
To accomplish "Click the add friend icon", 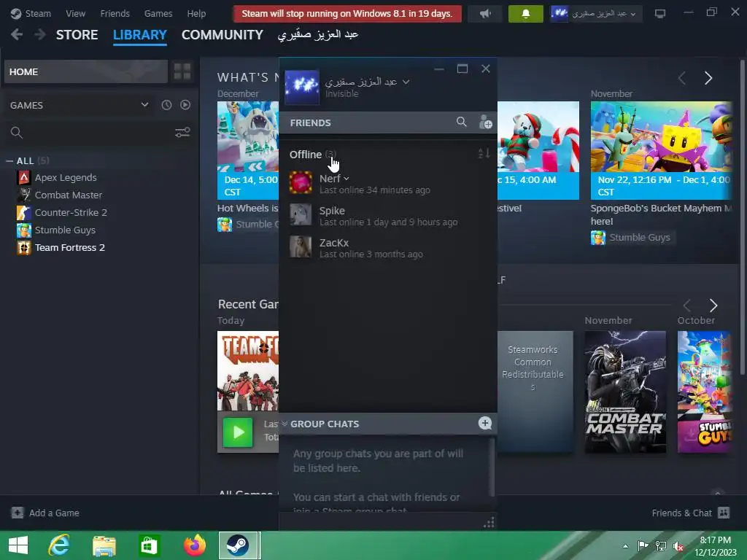I will point(485,122).
